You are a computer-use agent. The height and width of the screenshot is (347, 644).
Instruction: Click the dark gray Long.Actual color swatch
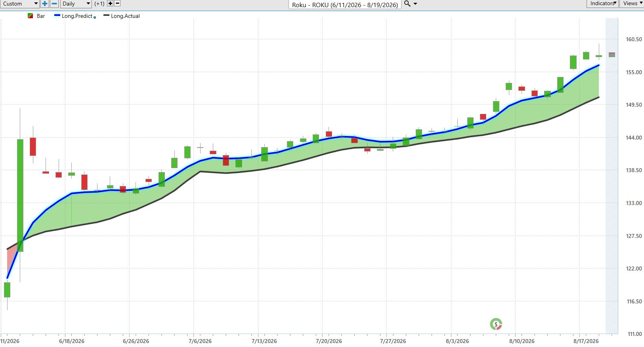pyautogui.click(x=106, y=15)
